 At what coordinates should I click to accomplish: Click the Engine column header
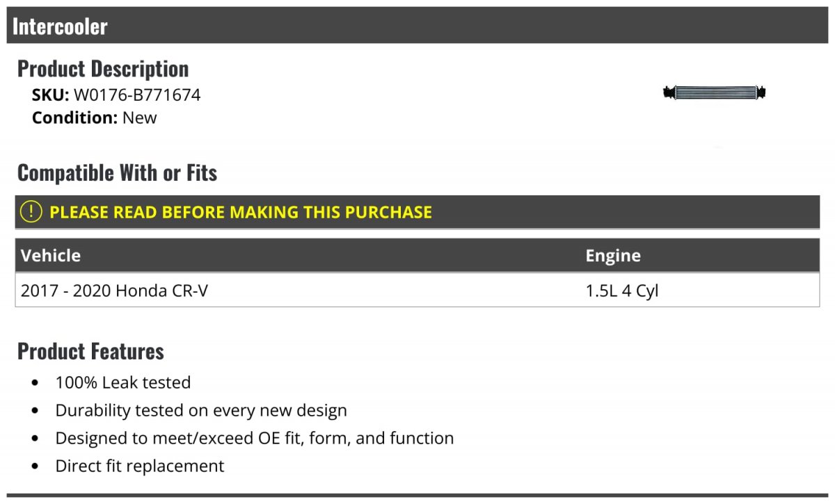(613, 255)
